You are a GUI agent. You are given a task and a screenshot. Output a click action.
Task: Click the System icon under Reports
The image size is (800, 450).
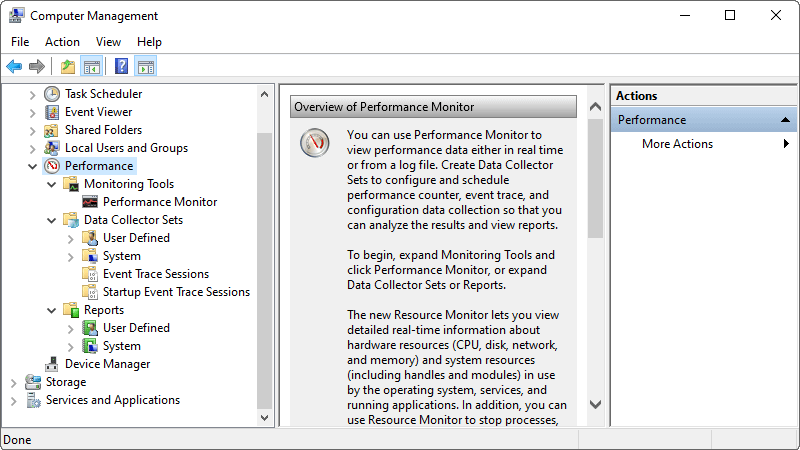(90, 346)
